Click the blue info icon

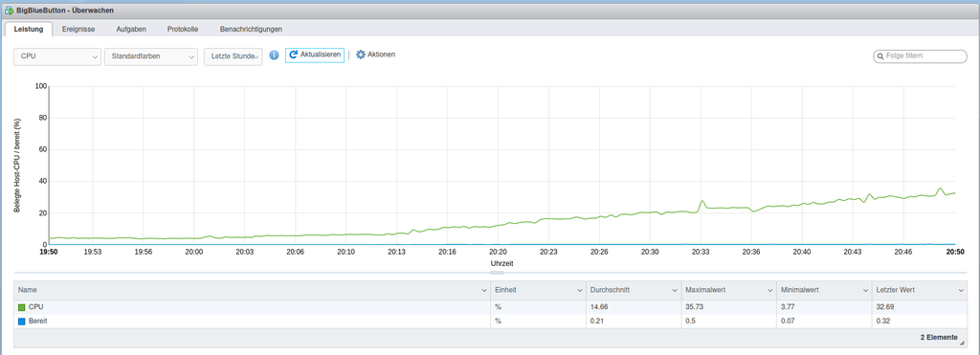[x=274, y=55]
